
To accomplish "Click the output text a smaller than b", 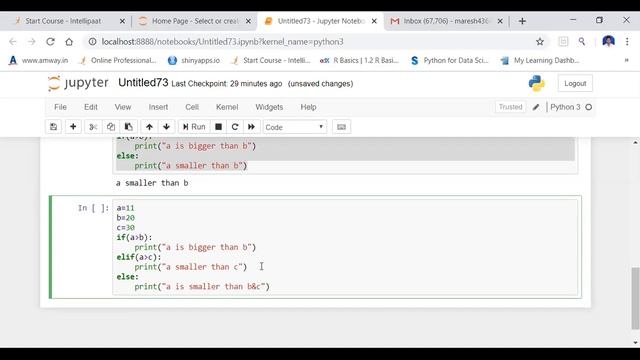I will 152,183.
